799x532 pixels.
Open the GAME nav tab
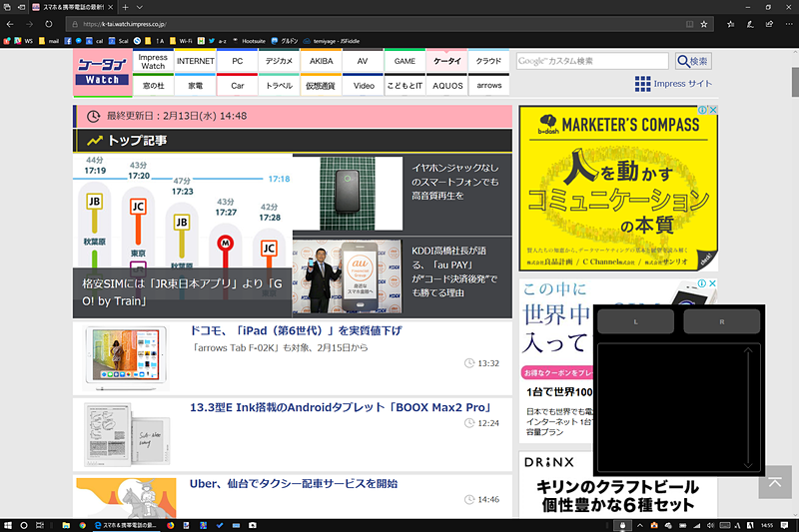[x=404, y=61]
